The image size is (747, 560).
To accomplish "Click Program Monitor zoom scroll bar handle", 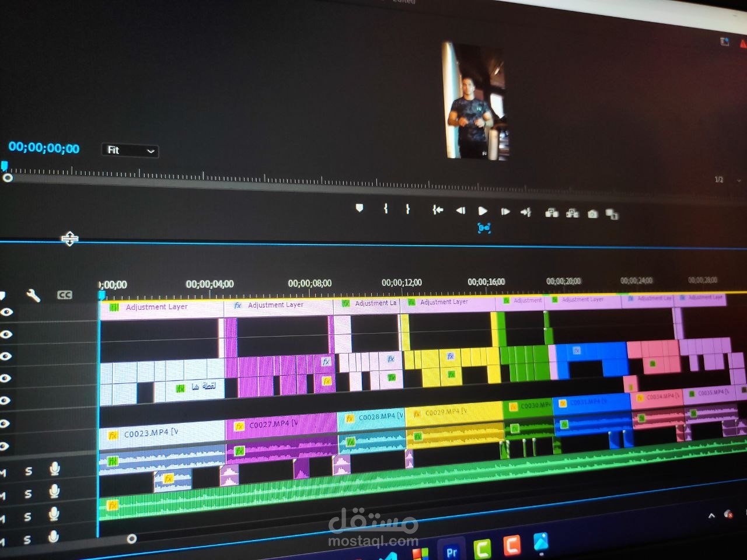I will 8,177.
